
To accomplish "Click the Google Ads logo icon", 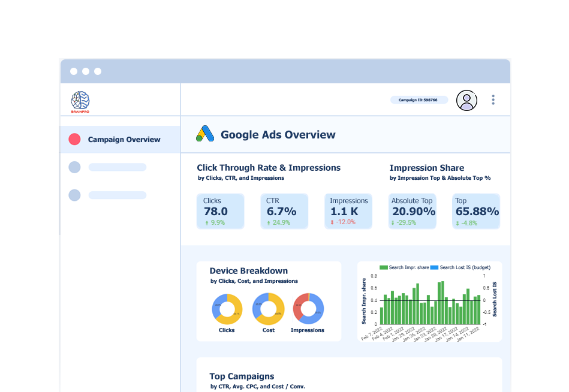I will pyautogui.click(x=205, y=134).
